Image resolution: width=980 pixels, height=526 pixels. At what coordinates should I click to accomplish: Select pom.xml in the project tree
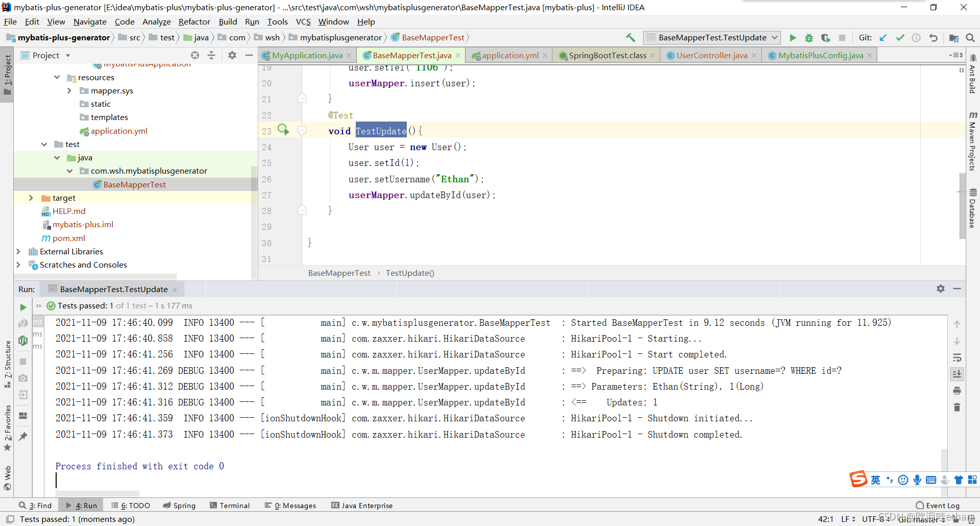point(68,238)
